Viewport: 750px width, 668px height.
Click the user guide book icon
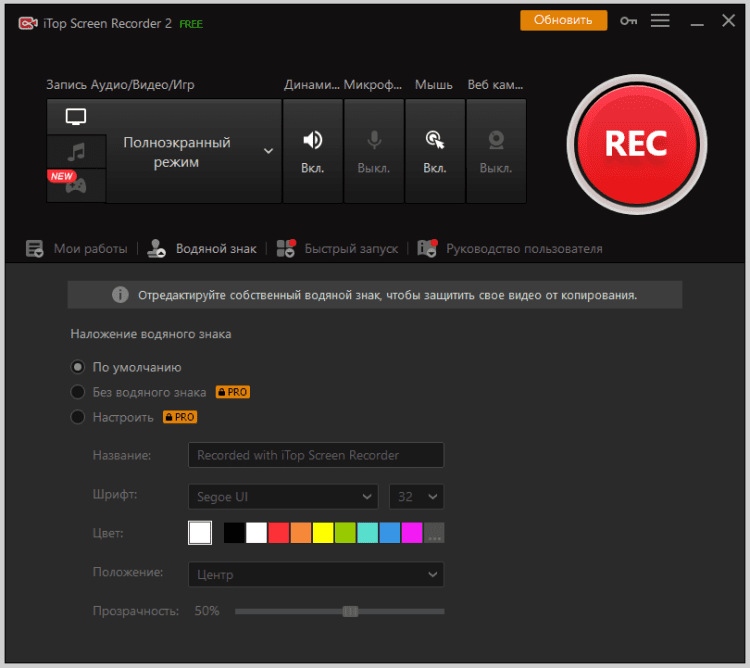427,248
